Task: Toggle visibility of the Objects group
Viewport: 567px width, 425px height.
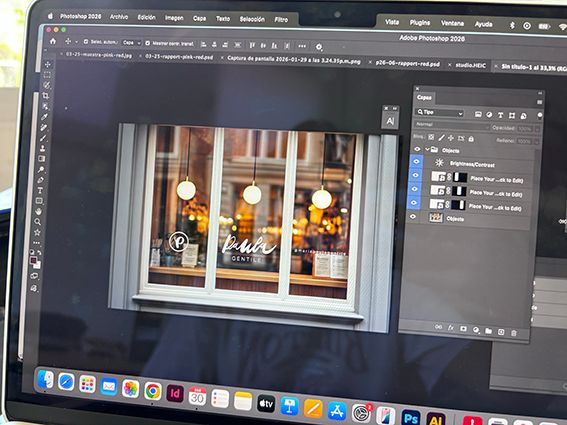Action: (x=417, y=149)
